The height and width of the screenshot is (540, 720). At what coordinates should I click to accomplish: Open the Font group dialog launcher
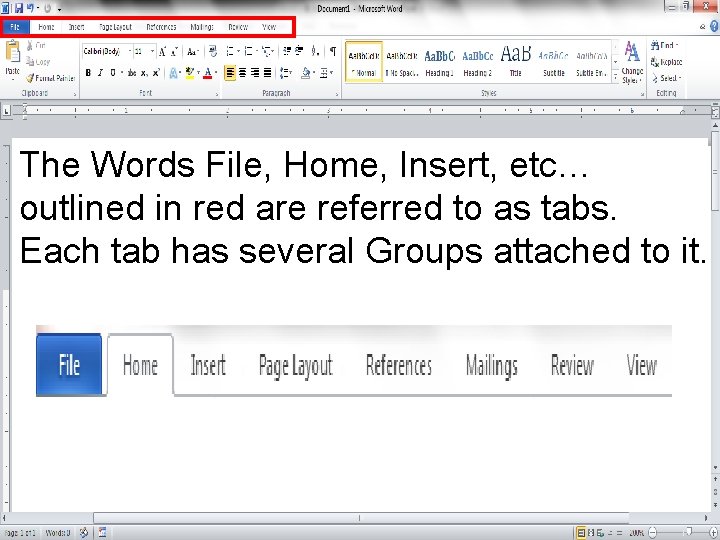click(217, 94)
